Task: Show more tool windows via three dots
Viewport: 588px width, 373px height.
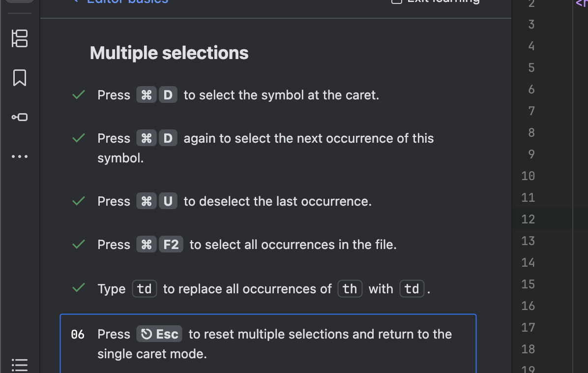Action: [20, 156]
